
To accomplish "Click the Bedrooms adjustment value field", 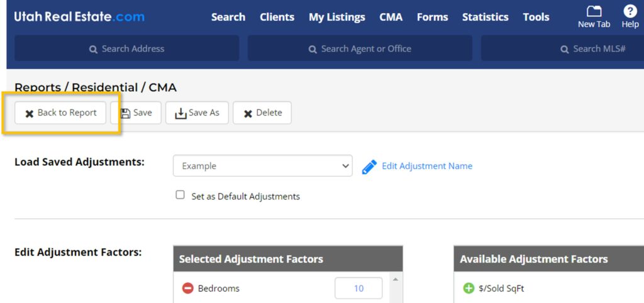I will point(358,289).
